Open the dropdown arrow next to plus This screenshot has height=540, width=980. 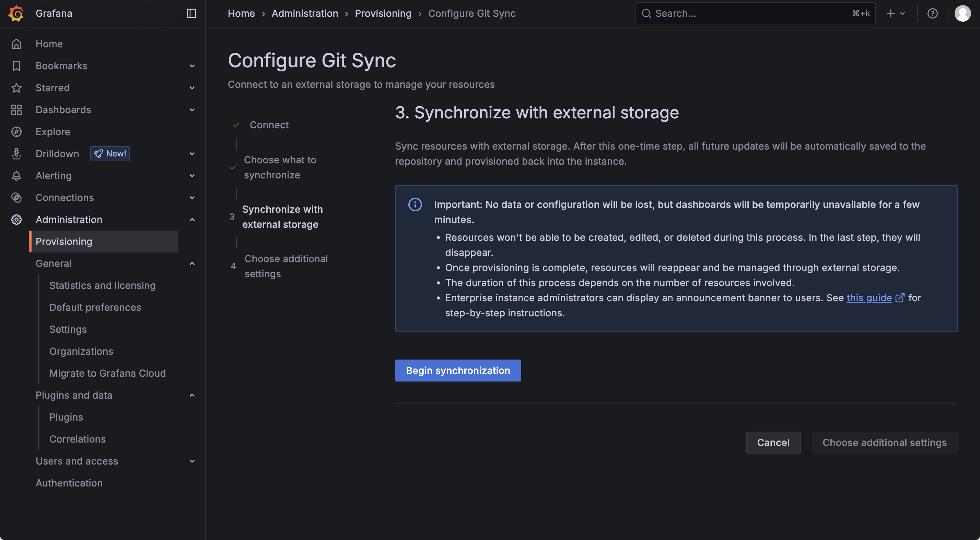coord(902,13)
